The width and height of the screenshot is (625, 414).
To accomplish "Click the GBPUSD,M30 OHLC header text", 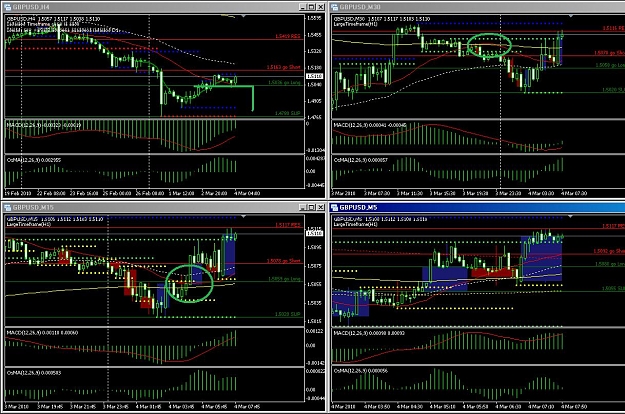I will pyautogui.click(x=381, y=19).
